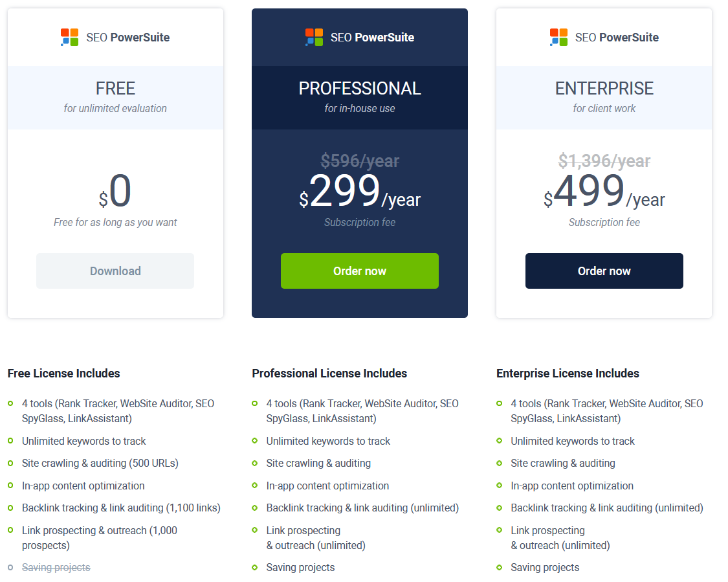This screenshot has height=582, width=728.
Task: Select the FREE plan header
Action: pyautogui.click(x=115, y=89)
